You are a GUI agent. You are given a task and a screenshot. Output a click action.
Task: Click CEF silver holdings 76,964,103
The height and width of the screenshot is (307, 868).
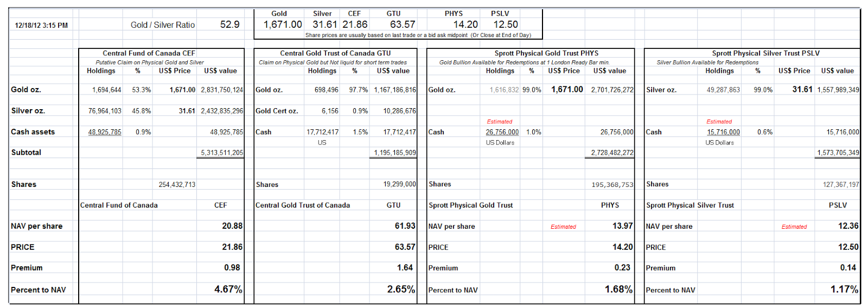coord(105,111)
